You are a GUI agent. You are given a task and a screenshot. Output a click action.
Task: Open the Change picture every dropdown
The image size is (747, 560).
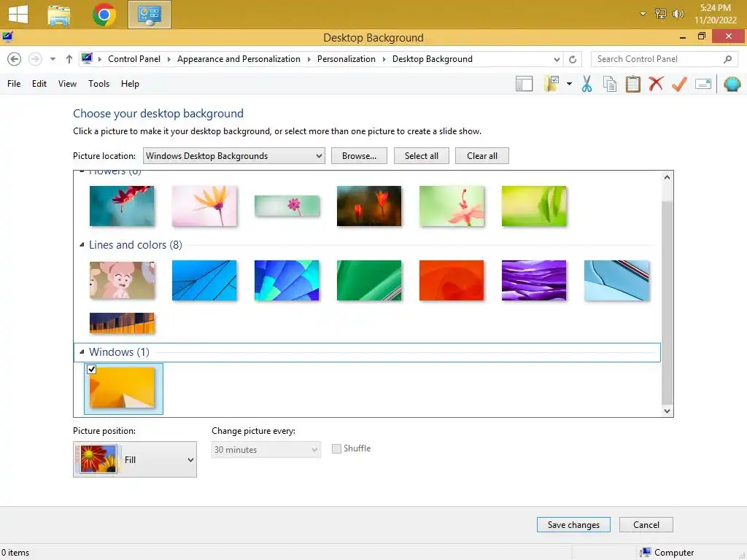click(266, 449)
